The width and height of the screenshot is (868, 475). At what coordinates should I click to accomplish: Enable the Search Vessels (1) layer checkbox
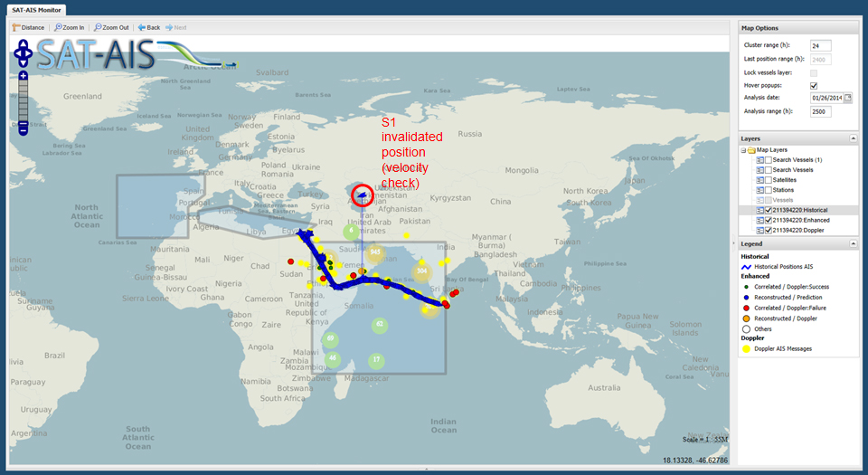pos(769,160)
